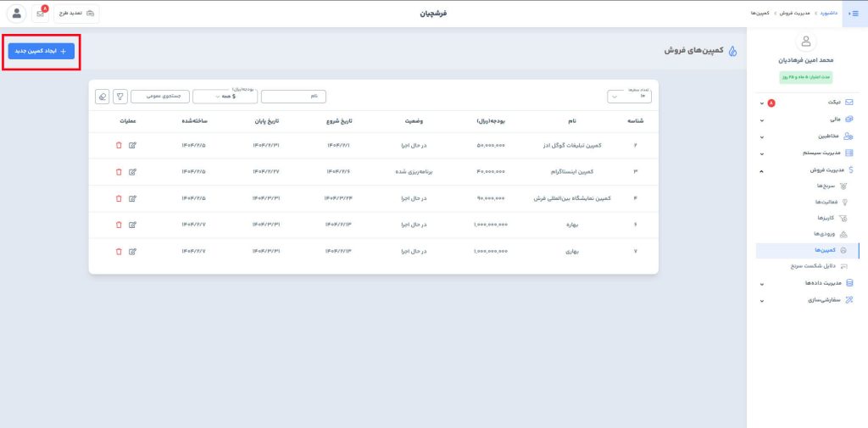Open the تعداد سطرها rows dropdown
This screenshot has width=868, height=428.
[628, 97]
